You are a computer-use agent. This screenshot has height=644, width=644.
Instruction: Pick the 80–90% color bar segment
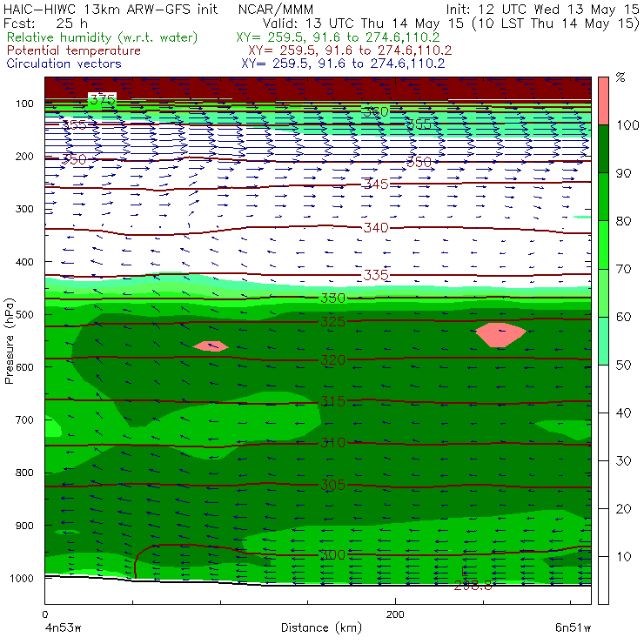click(603, 197)
